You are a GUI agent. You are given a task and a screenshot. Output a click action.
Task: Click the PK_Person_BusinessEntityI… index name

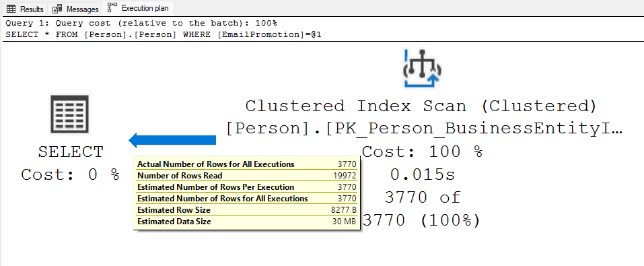[424, 129]
